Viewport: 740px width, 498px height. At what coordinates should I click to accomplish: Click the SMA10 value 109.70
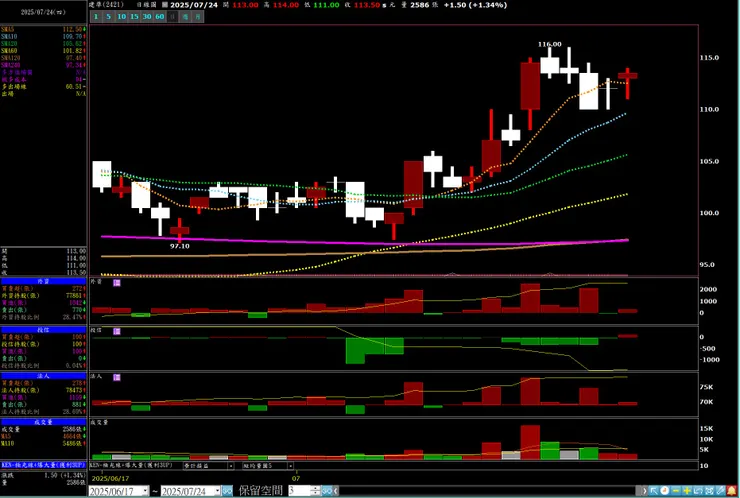click(73, 36)
